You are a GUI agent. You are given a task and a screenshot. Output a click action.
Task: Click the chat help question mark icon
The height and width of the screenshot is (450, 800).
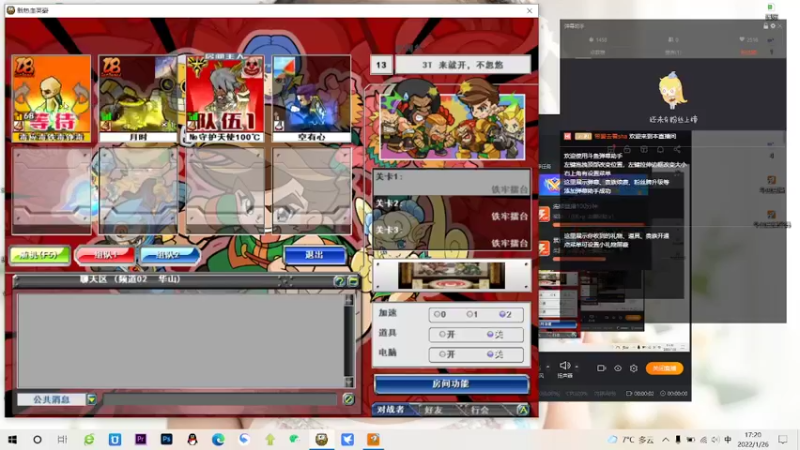[338, 281]
